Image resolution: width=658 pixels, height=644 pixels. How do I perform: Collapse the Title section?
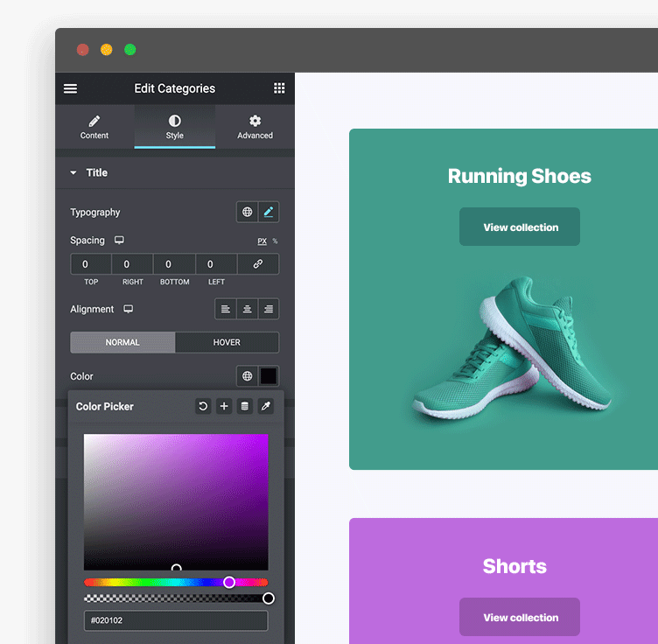[x=73, y=173]
